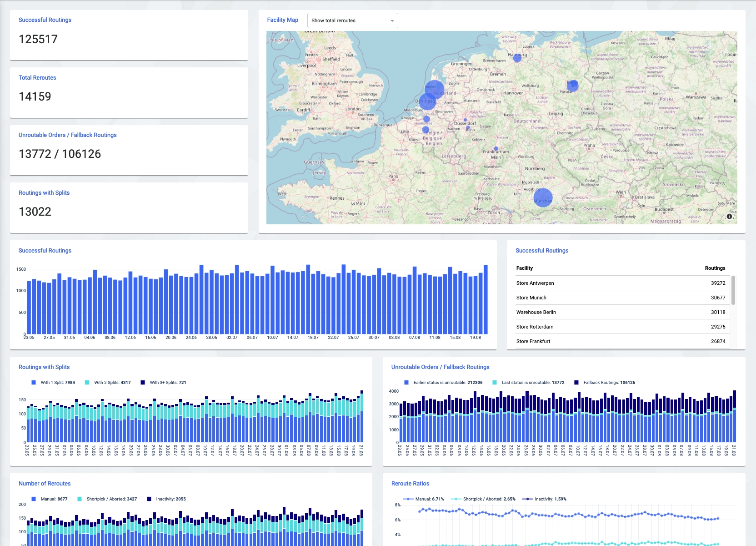The width and height of the screenshot is (756, 546).
Task: Click the München bubble on the map
Action: click(543, 198)
